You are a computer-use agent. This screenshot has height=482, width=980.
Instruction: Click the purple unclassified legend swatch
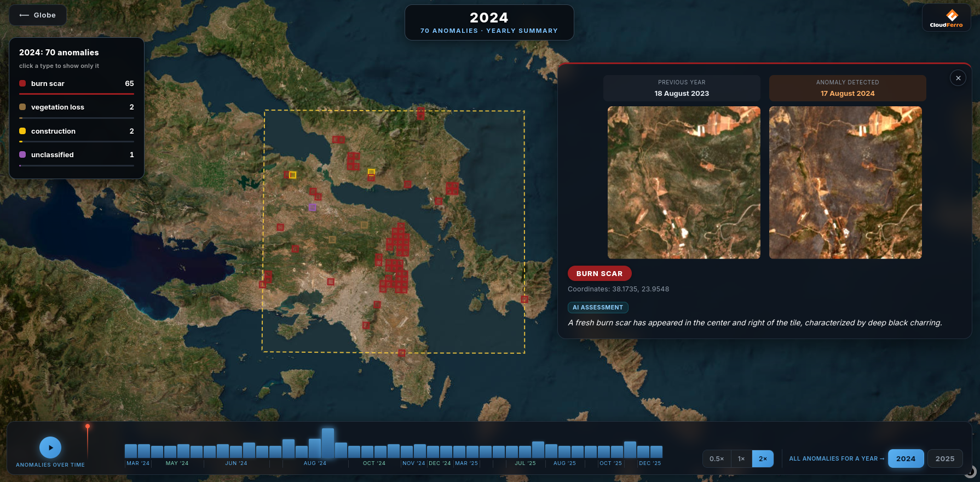coord(22,155)
